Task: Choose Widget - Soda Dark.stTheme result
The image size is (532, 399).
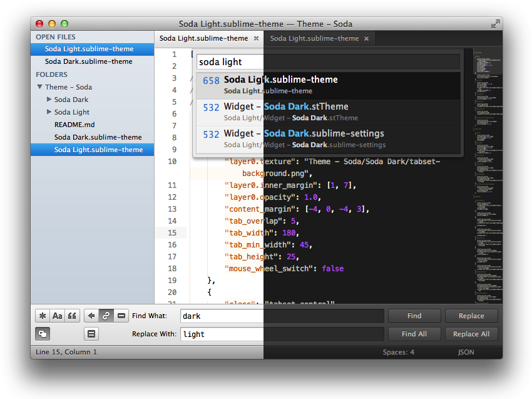Action: pos(328,112)
